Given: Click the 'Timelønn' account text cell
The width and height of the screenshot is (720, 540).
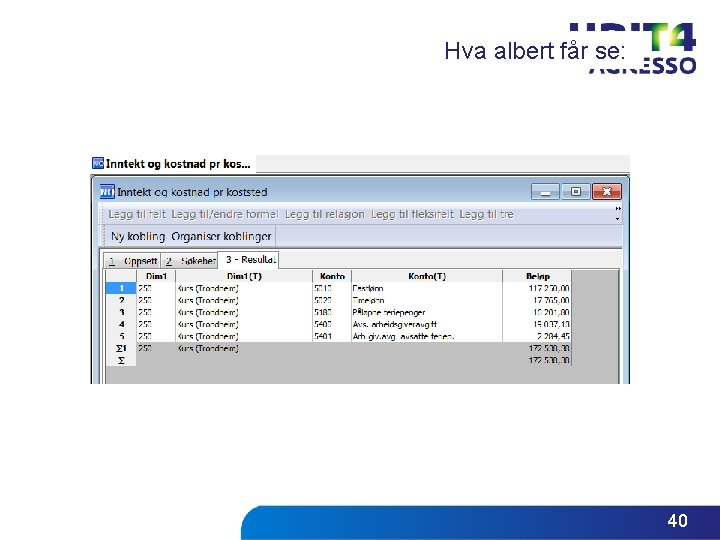Looking at the screenshot, I should point(427,300).
